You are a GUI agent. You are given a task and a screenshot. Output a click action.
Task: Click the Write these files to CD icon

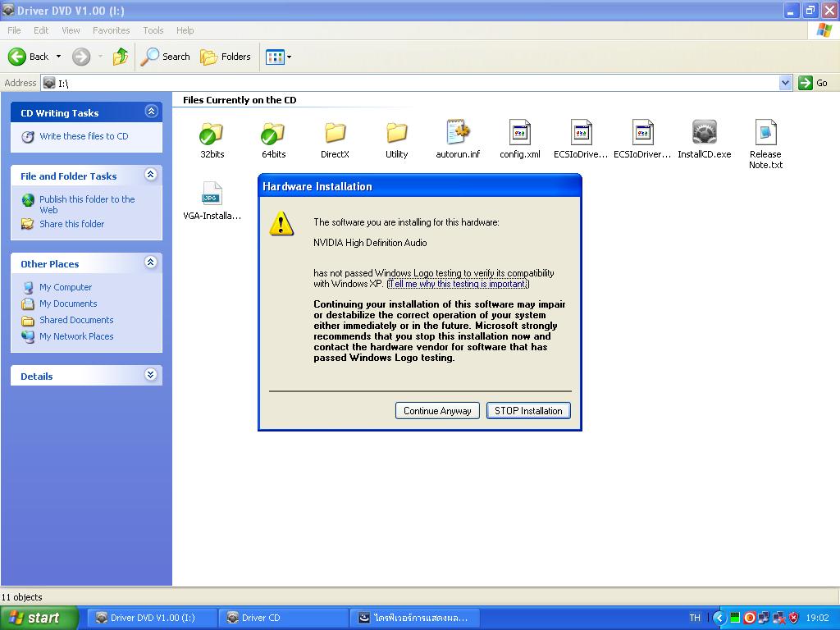coord(28,137)
